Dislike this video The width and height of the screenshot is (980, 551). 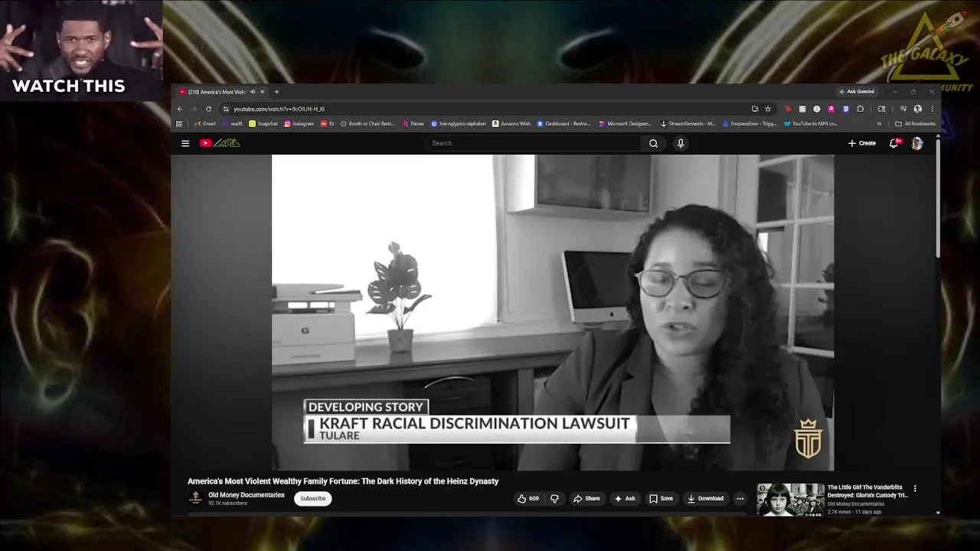(554, 498)
